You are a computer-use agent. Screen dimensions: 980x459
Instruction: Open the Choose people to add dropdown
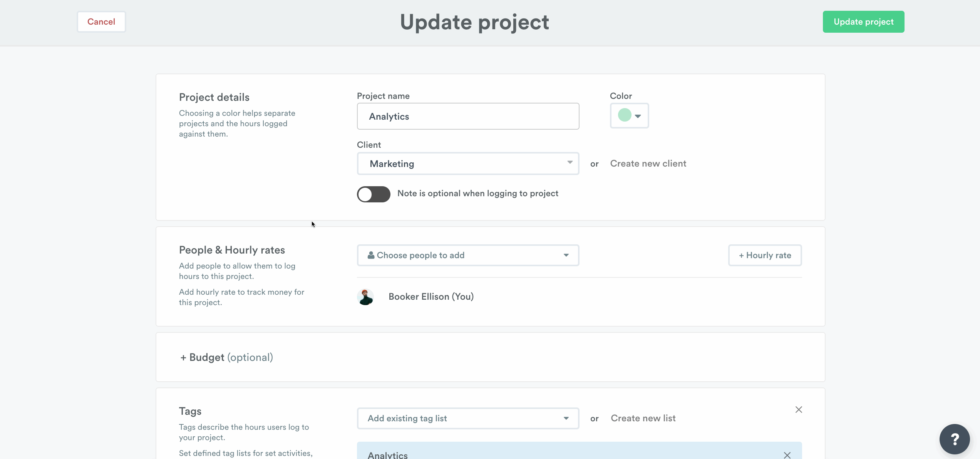coord(468,255)
